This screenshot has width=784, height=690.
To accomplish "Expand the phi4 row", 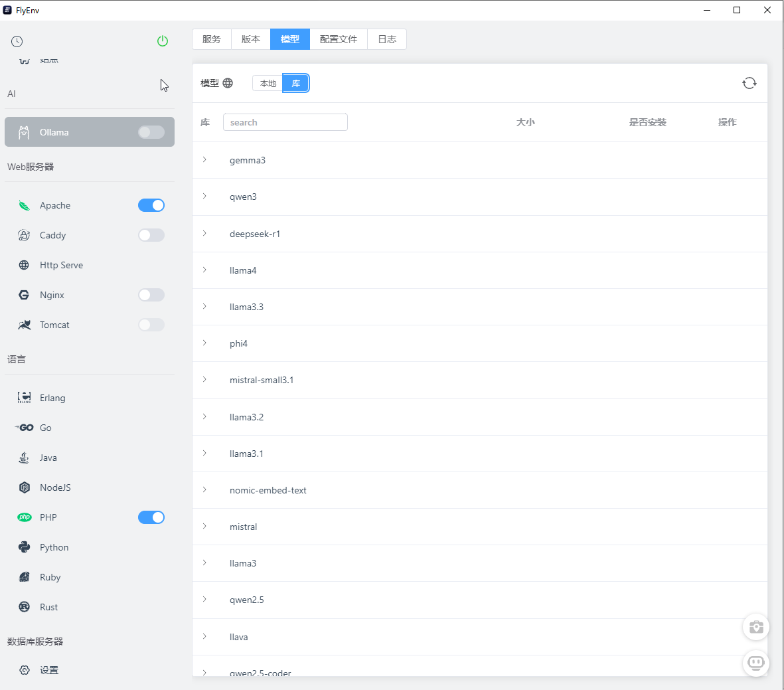I will [x=204, y=343].
